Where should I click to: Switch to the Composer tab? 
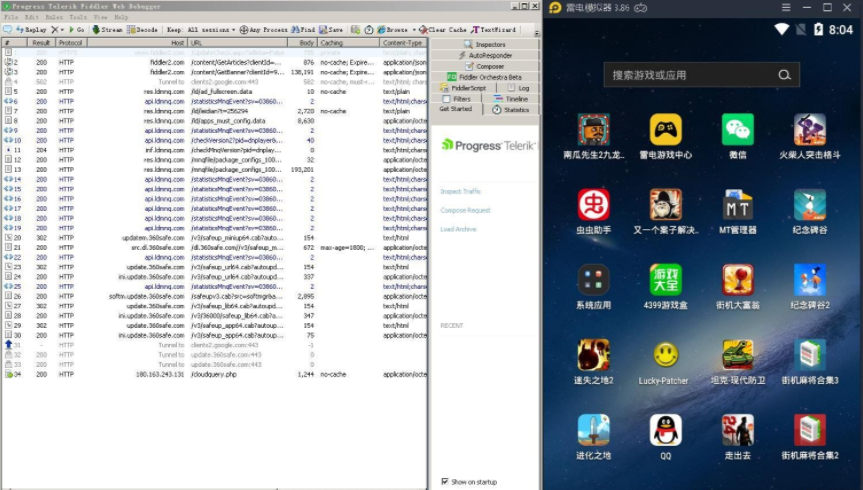pyautogui.click(x=484, y=66)
